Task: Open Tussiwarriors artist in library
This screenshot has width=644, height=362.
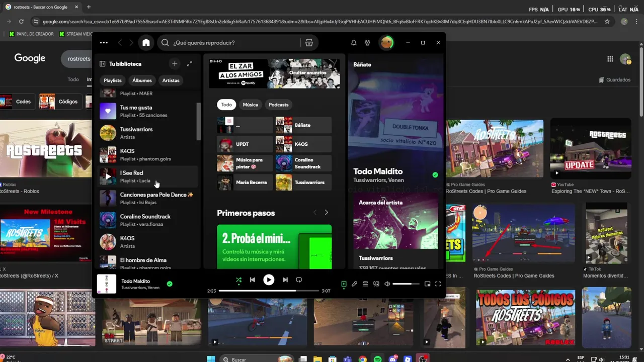Action: [x=148, y=133]
